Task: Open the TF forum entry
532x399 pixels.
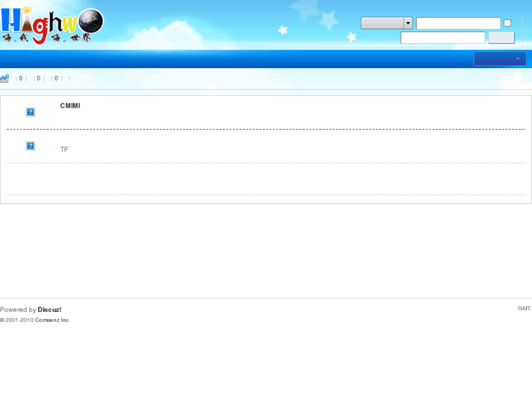Action: [64, 149]
